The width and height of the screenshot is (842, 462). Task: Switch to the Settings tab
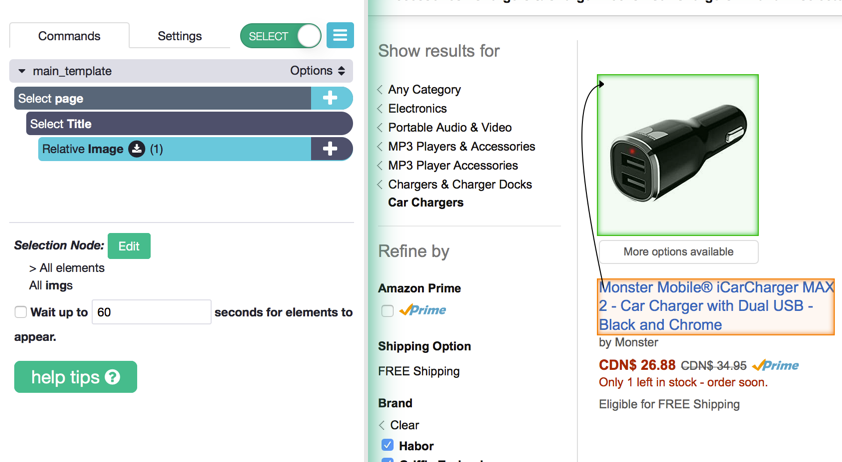[x=180, y=36]
